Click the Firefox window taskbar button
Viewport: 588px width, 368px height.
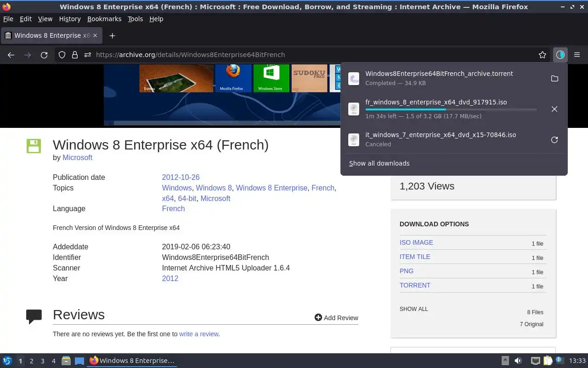[x=132, y=361]
